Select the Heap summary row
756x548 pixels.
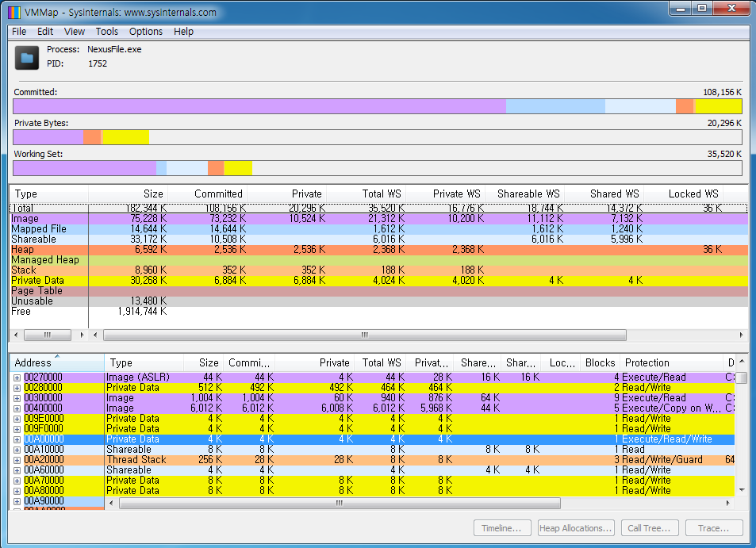(x=378, y=250)
